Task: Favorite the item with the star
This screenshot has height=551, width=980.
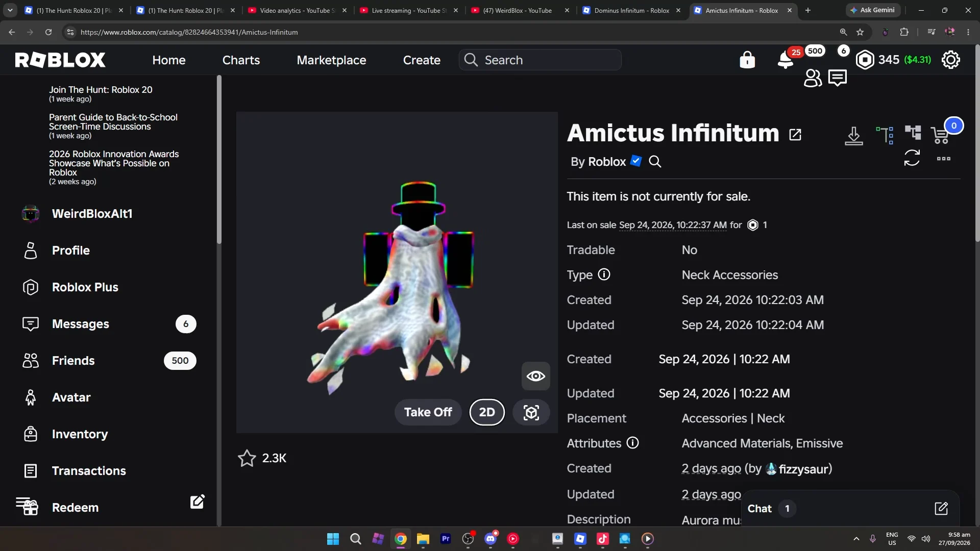Action: click(247, 458)
